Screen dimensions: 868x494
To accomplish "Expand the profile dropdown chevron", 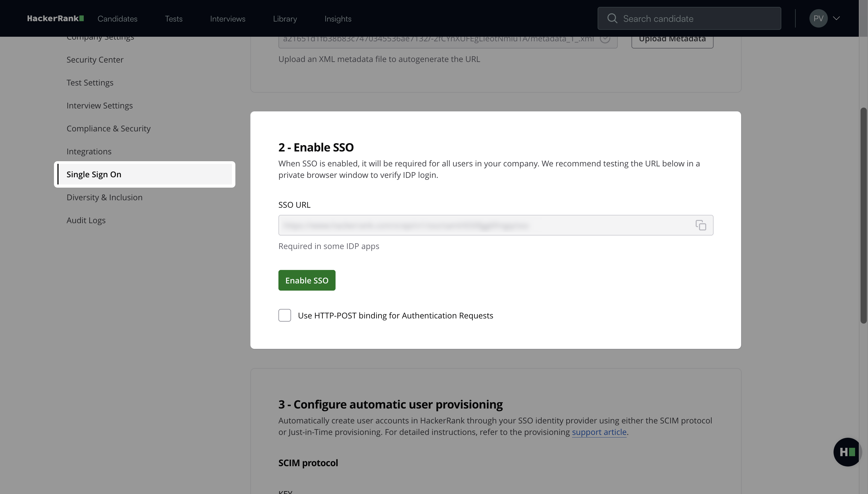I will point(836,18).
